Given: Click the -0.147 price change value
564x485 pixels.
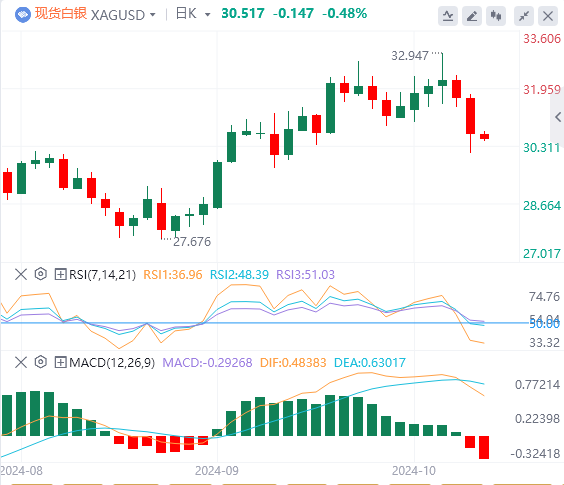Looking at the screenshot, I should [x=293, y=14].
